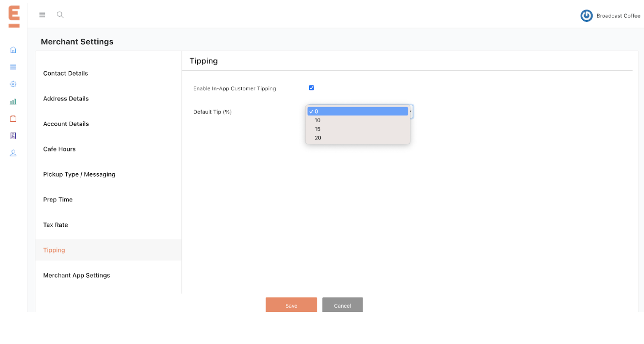Viewport: 644px width, 344px height.
Task: Open the bar chart reports icon
Action: click(x=13, y=101)
